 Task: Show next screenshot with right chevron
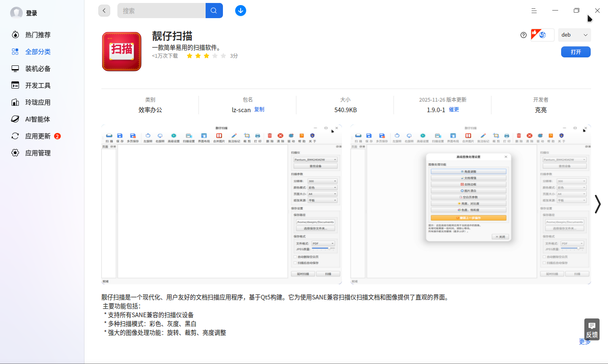[597, 204]
